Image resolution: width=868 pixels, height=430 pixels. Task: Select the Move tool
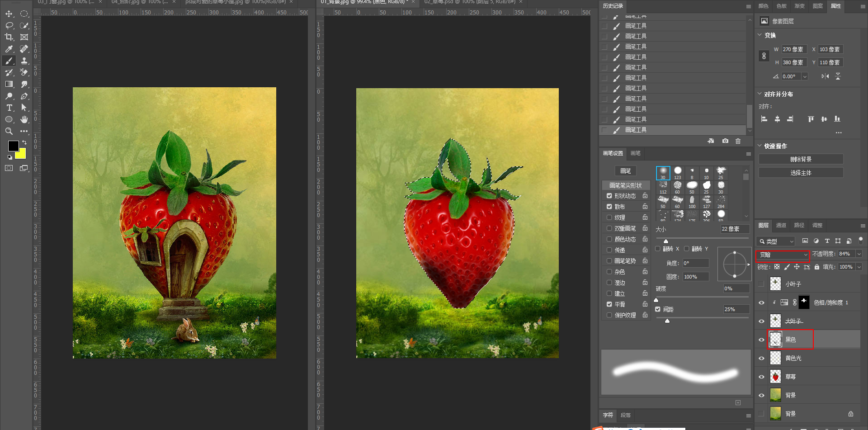(9, 14)
